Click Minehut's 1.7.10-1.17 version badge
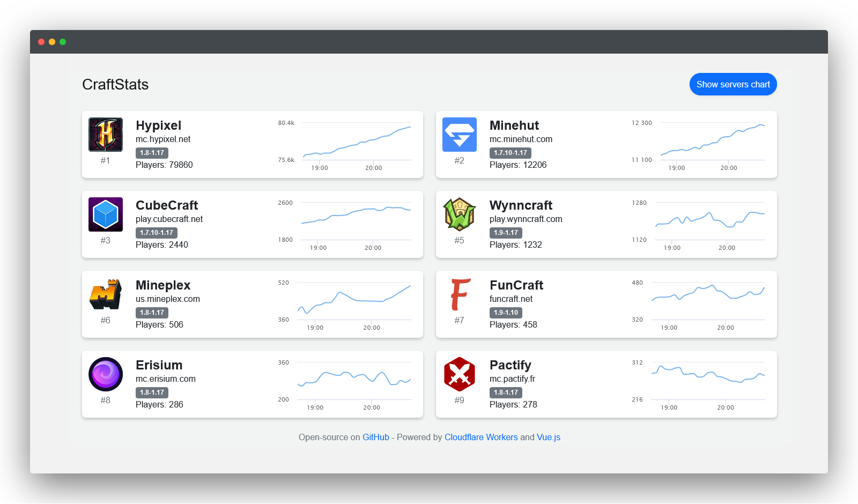858x504 pixels. point(511,153)
